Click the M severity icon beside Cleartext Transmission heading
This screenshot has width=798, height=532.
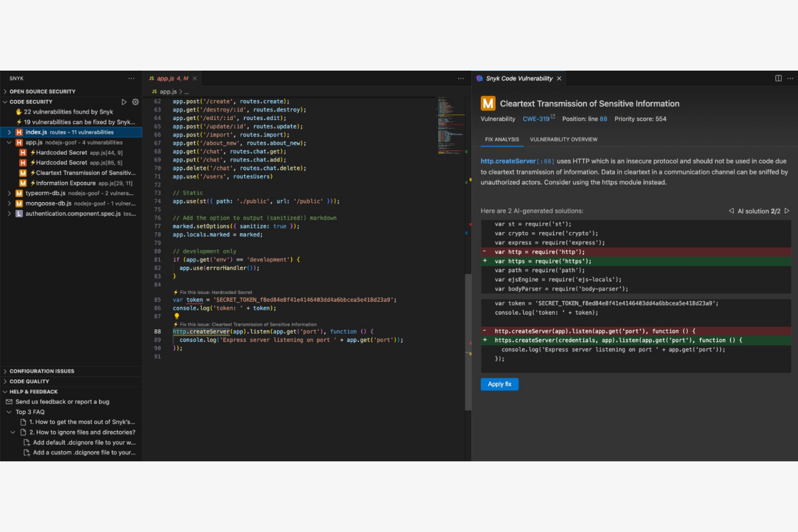pos(487,103)
